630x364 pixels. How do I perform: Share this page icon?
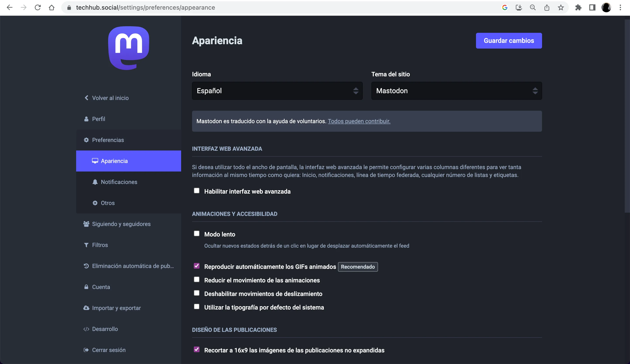(x=547, y=7)
